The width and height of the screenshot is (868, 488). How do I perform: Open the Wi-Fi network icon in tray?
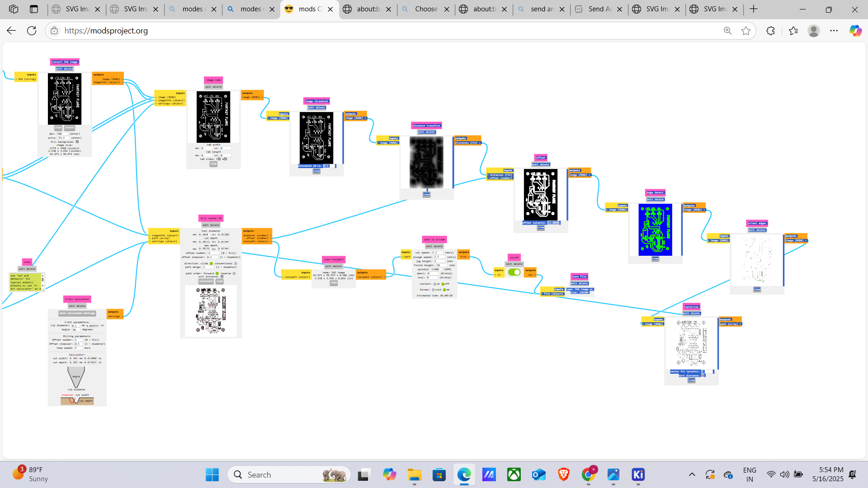click(x=771, y=474)
